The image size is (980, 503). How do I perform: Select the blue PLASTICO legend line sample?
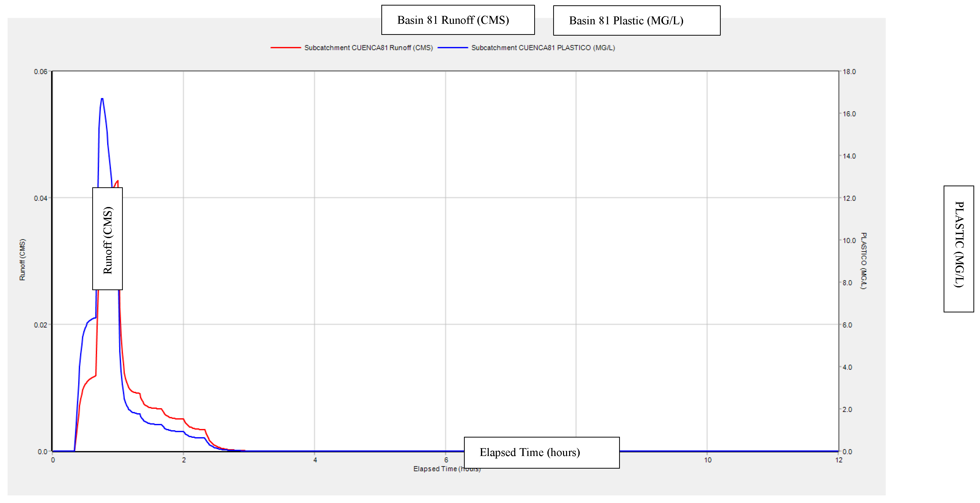[453, 48]
